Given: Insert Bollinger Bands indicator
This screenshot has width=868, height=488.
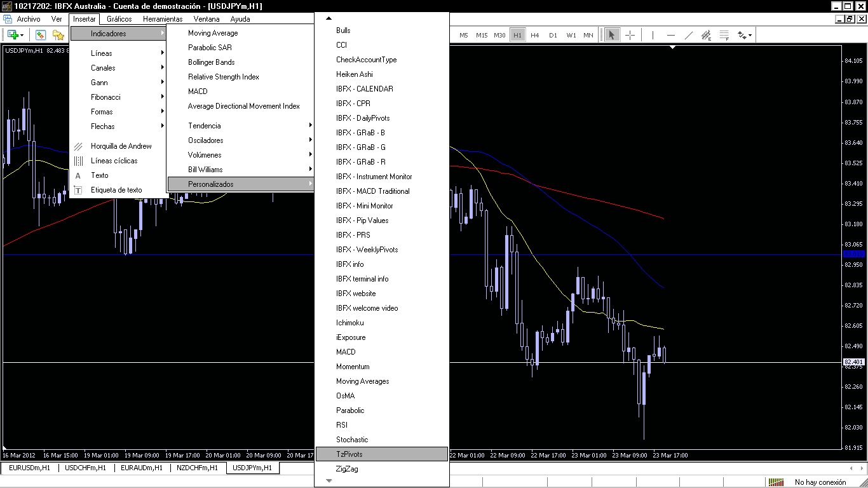Looking at the screenshot, I should [241, 62].
